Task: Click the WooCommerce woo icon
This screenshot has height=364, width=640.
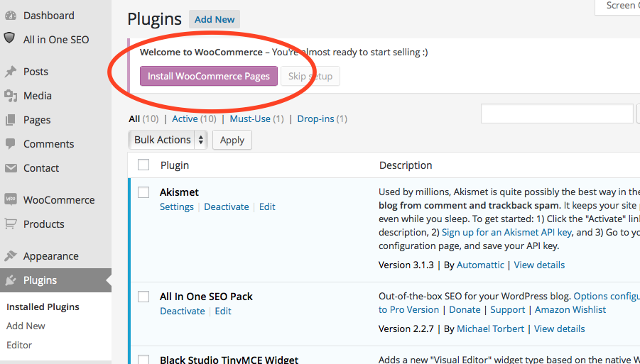Action: 11,199
